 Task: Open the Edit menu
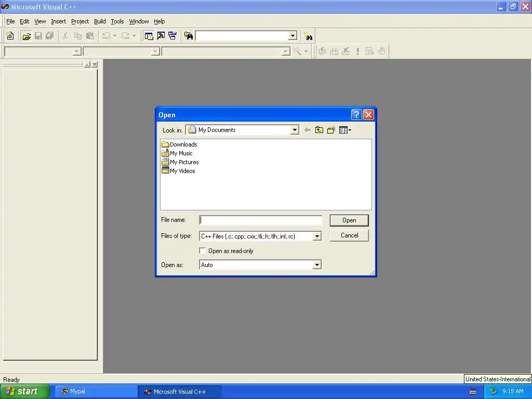24,21
